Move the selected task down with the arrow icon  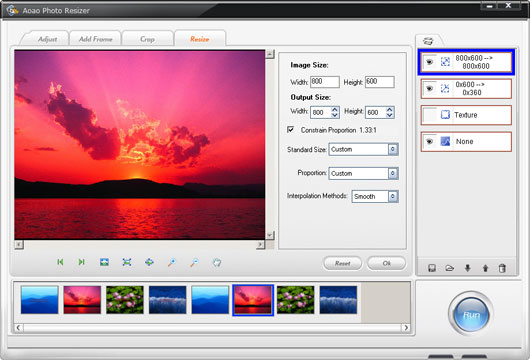(x=467, y=268)
